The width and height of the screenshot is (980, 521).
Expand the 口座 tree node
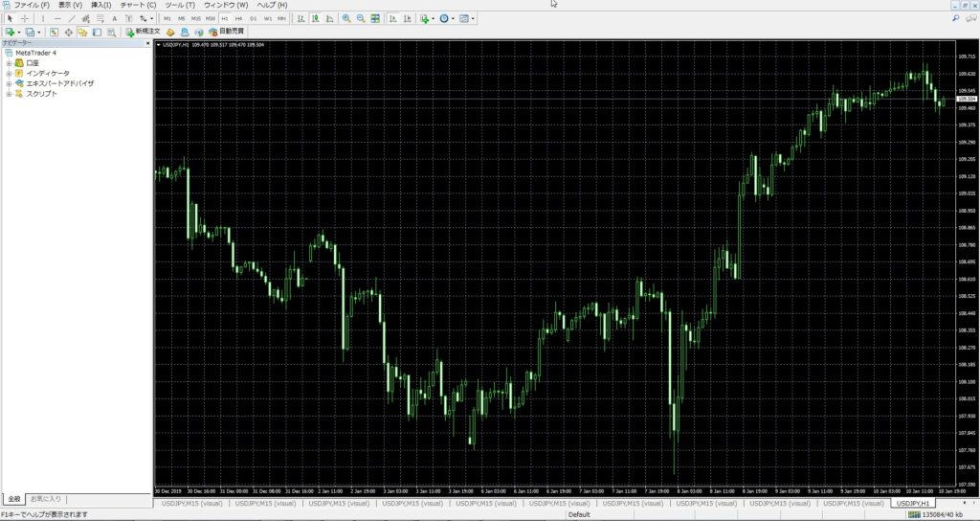click(x=9, y=63)
